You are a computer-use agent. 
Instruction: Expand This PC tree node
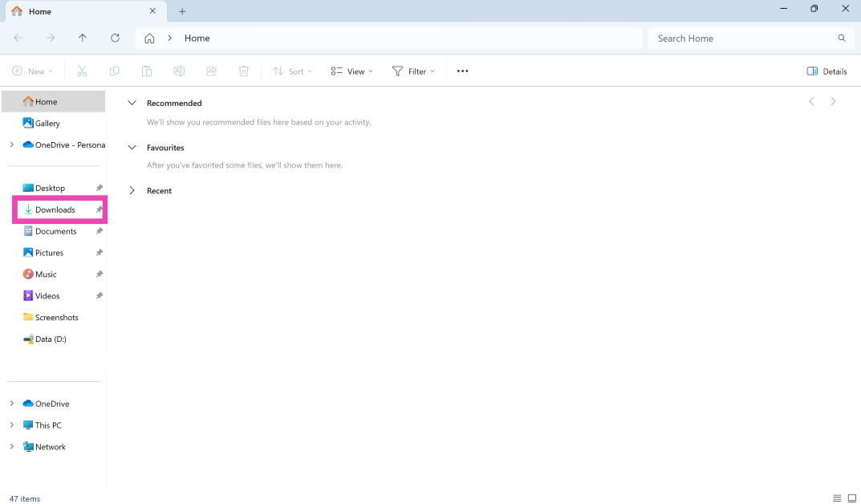point(11,425)
